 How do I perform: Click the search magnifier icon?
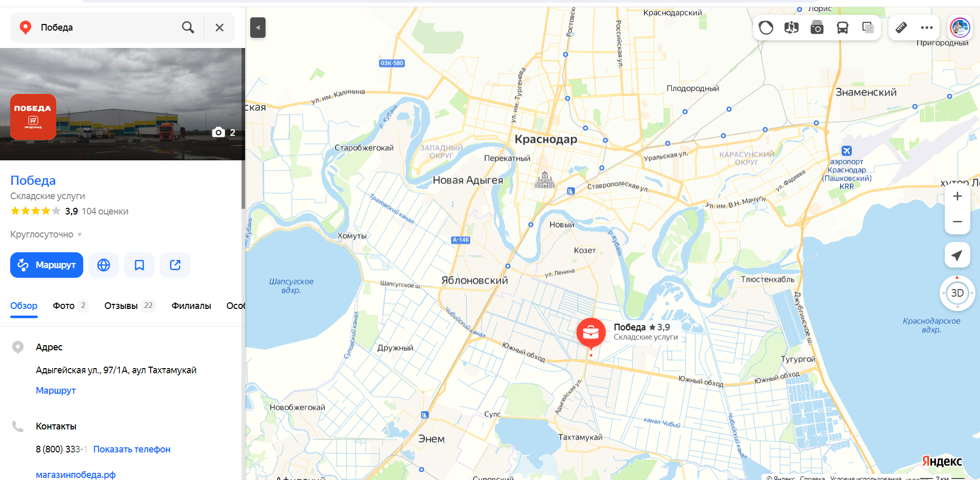(188, 28)
